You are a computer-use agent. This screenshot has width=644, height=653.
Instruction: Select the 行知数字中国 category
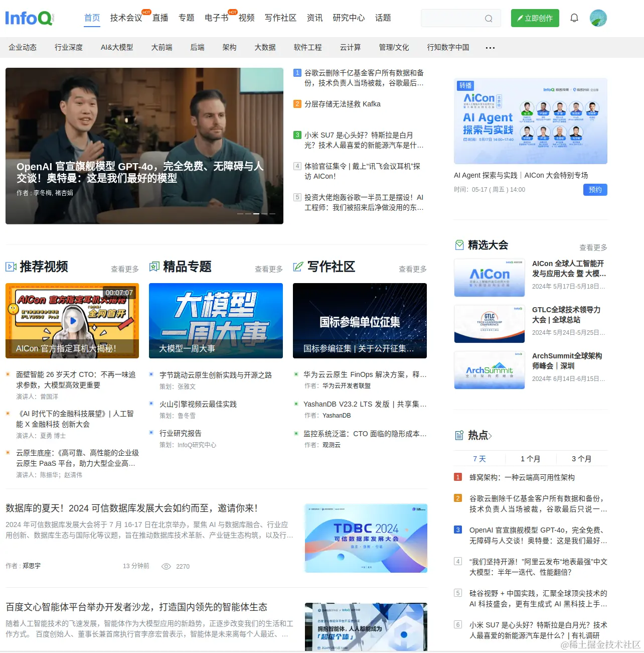(448, 47)
